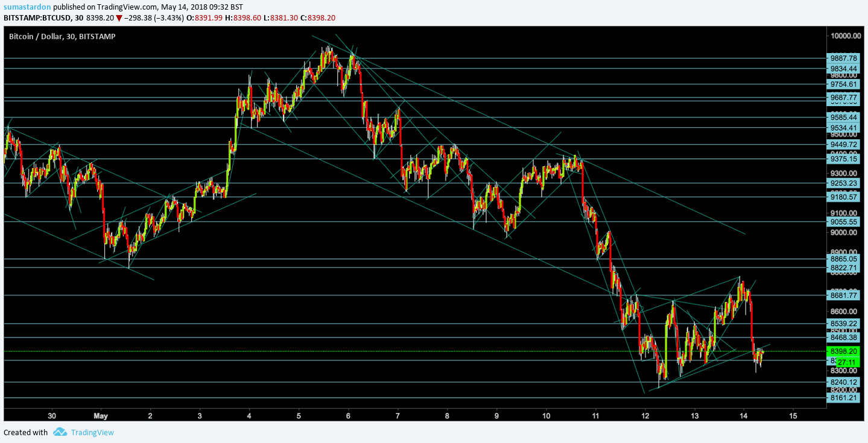Click the 6 date label on time axis

coord(348,416)
